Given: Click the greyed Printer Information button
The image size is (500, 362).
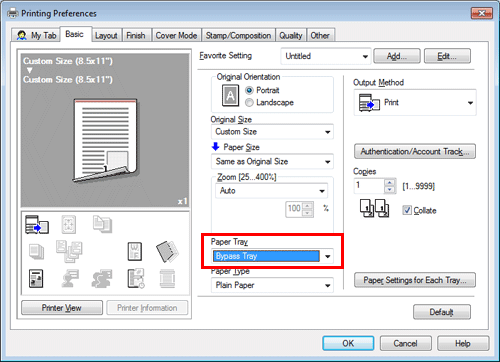Looking at the screenshot, I should click(x=147, y=308).
